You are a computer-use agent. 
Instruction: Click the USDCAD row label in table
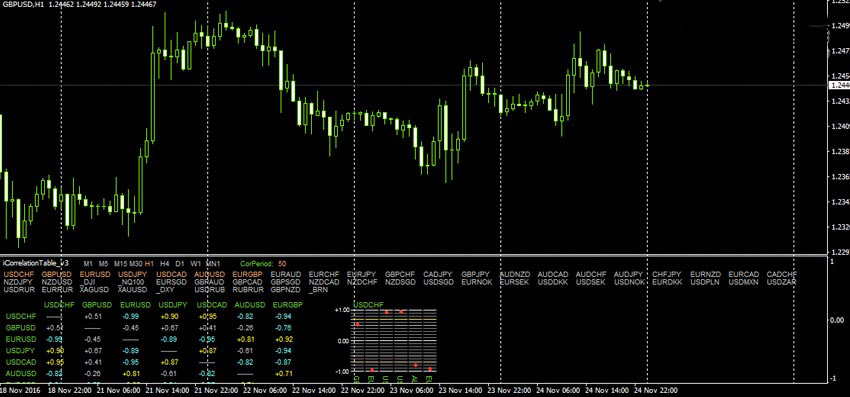(x=21, y=362)
